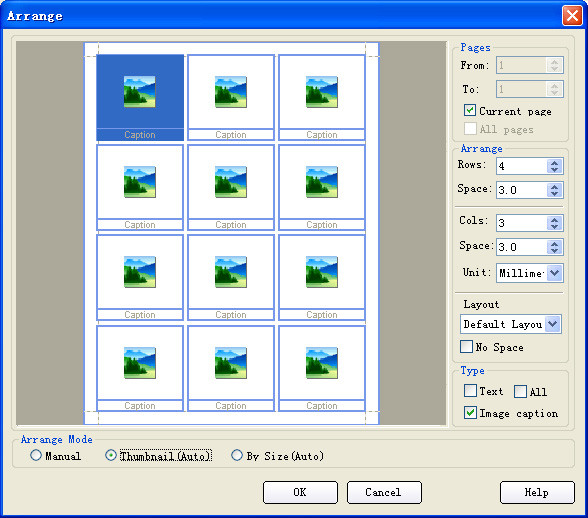Increase row Space value with up arrow
Viewport: 588px width, 518px height.
coord(555,186)
